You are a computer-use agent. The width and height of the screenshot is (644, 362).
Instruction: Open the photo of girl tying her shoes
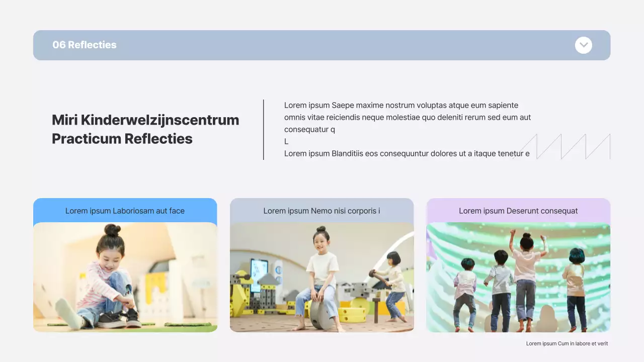click(125, 277)
